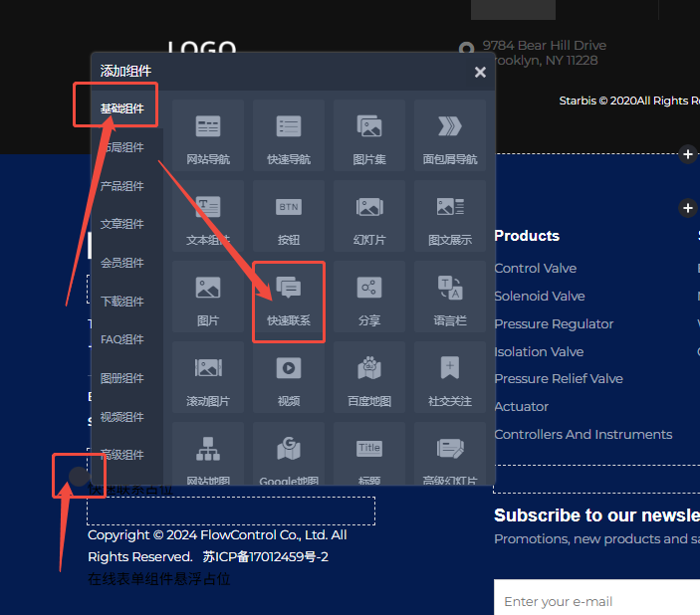
Task: Close the 添加组件 dialog
Action: click(480, 72)
